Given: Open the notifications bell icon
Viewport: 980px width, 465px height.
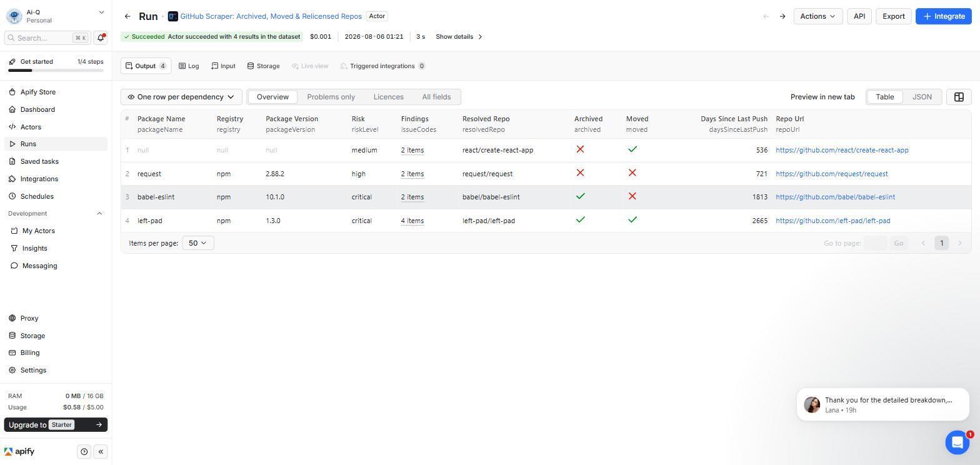Looking at the screenshot, I should pos(100,38).
